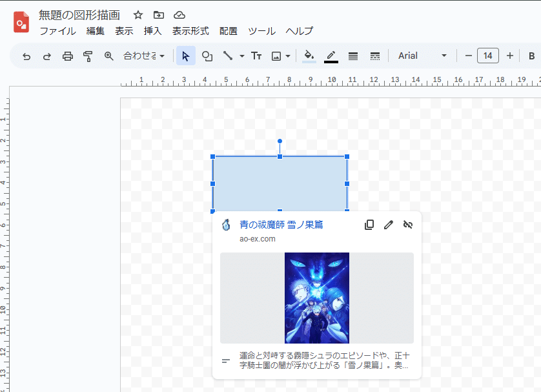Open the ツール menu
This screenshot has width=541, height=392.
[262, 31]
